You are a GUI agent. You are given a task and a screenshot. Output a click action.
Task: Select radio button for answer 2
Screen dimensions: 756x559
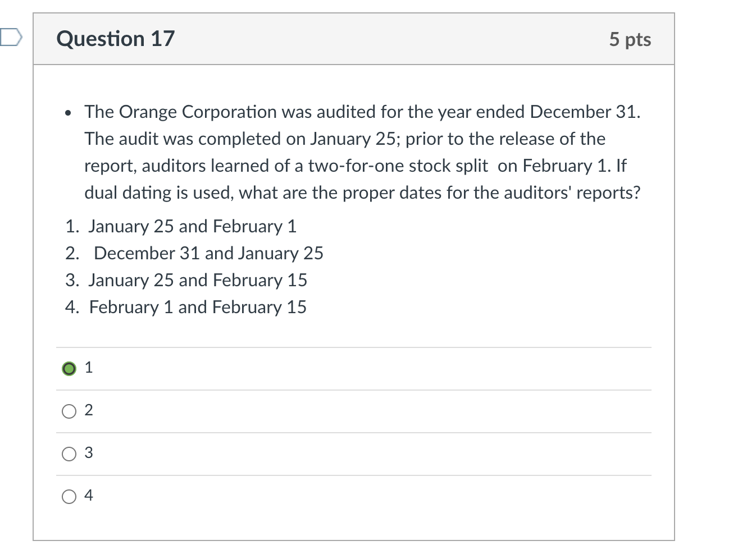coord(69,411)
